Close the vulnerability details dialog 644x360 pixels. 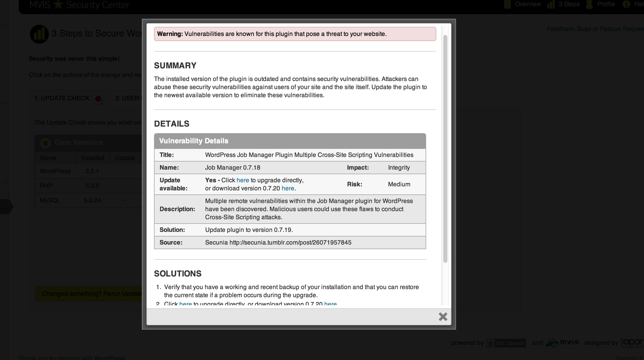[443, 316]
